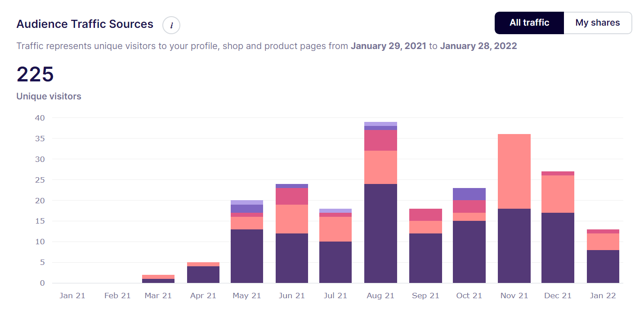Click the info icon beside Audience Traffic Sources
644x327 pixels.
[171, 25]
